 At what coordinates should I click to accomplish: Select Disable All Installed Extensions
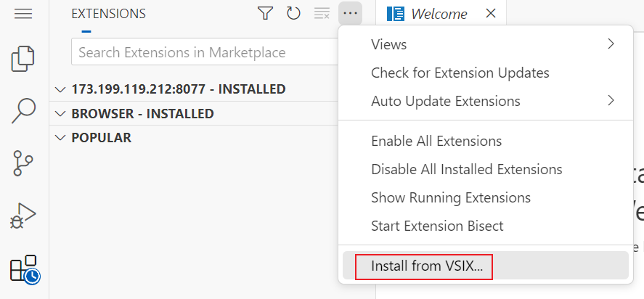(466, 169)
